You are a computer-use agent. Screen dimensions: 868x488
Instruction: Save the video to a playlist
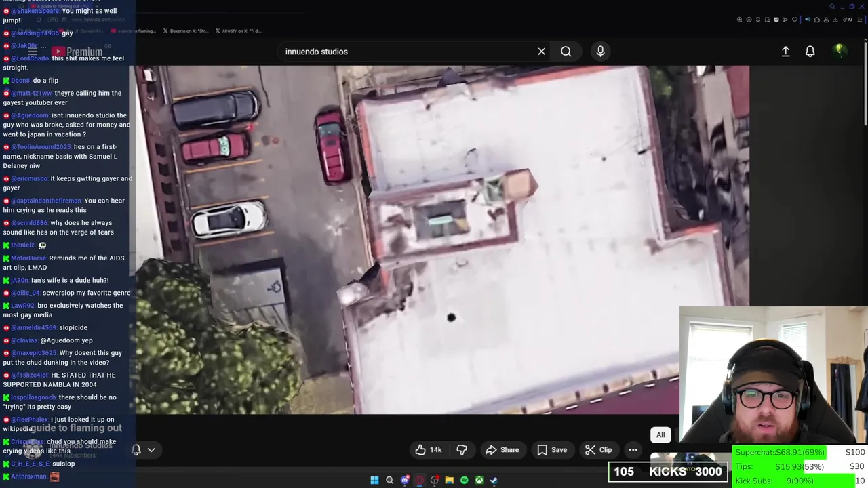point(552,450)
